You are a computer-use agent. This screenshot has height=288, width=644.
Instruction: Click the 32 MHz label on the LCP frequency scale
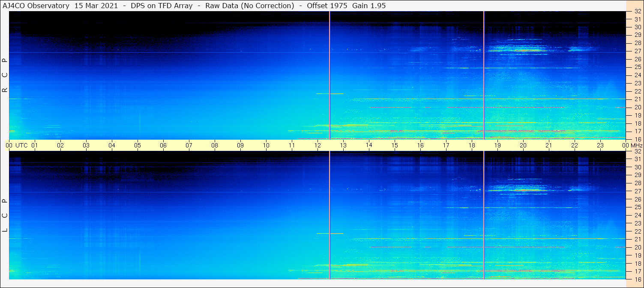pos(637,151)
